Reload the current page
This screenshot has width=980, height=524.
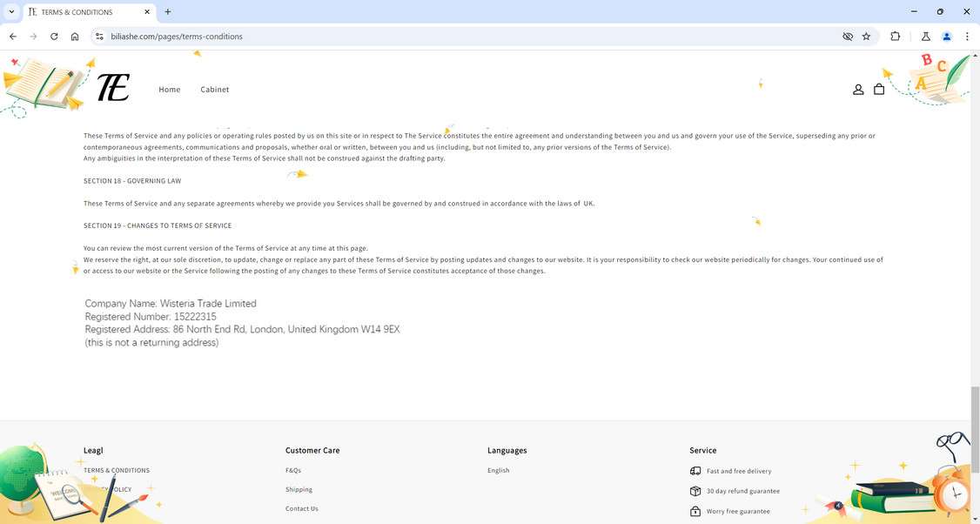tap(54, 37)
